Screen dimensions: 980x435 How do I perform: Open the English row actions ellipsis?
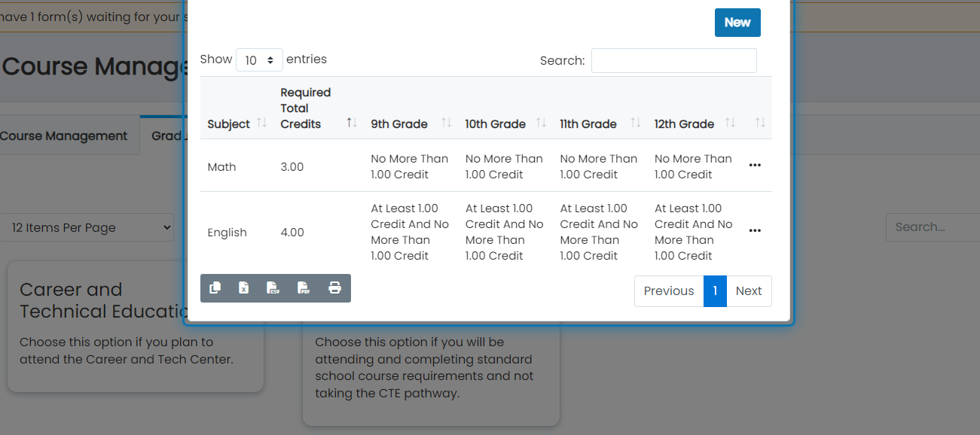click(755, 231)
